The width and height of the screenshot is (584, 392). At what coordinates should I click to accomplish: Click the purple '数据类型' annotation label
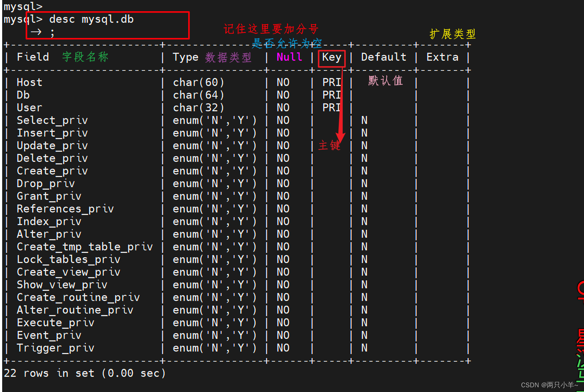click(x=228, y=57)
